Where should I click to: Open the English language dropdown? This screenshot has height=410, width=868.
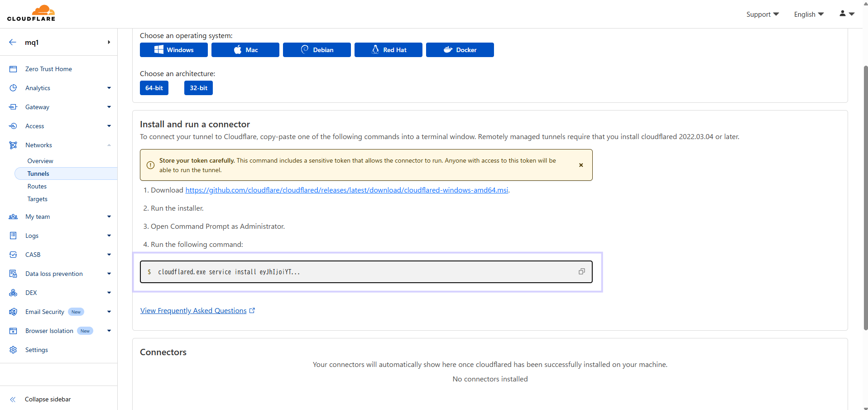(809, 14)
